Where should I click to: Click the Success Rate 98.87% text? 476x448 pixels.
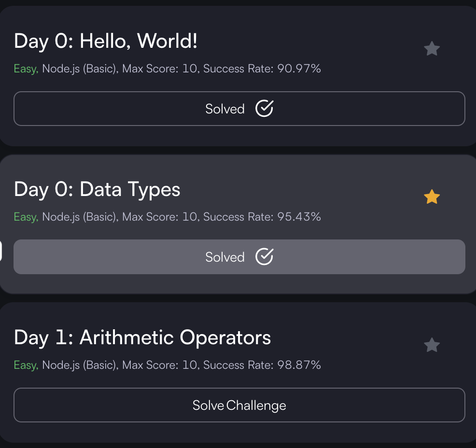pyautogui.click(x=262, y=365)
